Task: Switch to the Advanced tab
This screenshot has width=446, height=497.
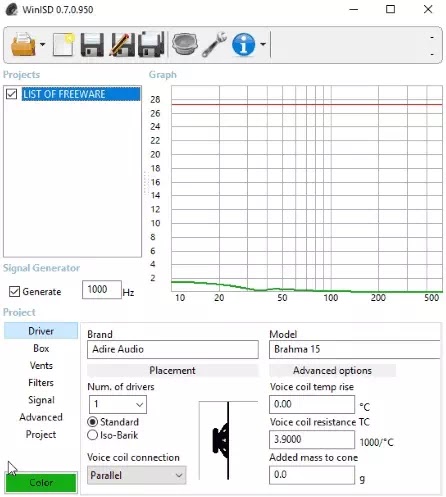Action: click(x=41, y=417)
